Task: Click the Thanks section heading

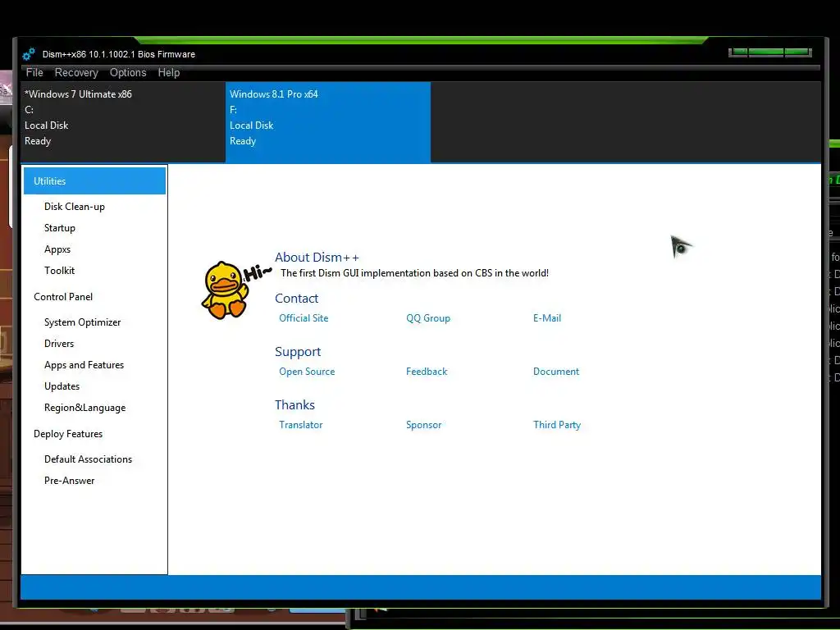Action: point(294,405)
